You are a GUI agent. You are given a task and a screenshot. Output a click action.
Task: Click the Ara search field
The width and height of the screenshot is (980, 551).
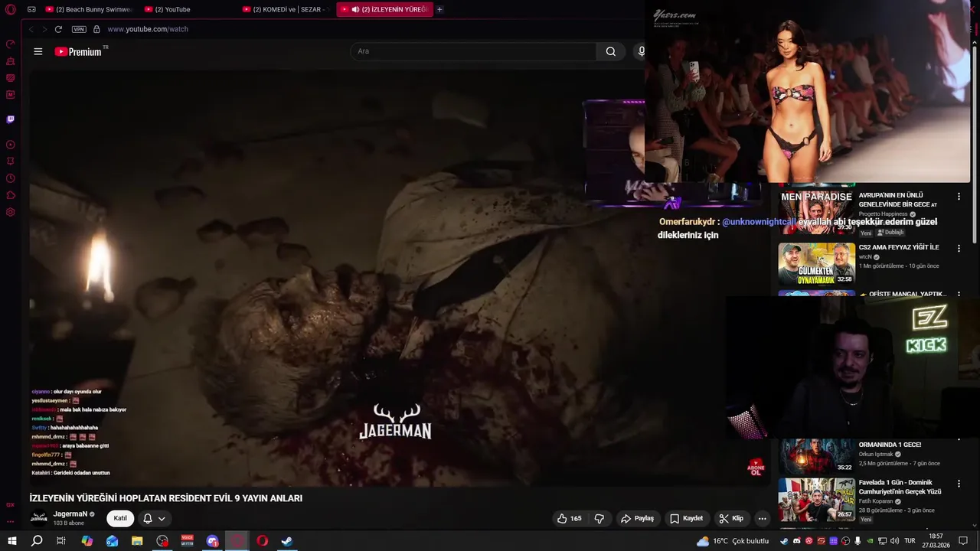[473, 51]
